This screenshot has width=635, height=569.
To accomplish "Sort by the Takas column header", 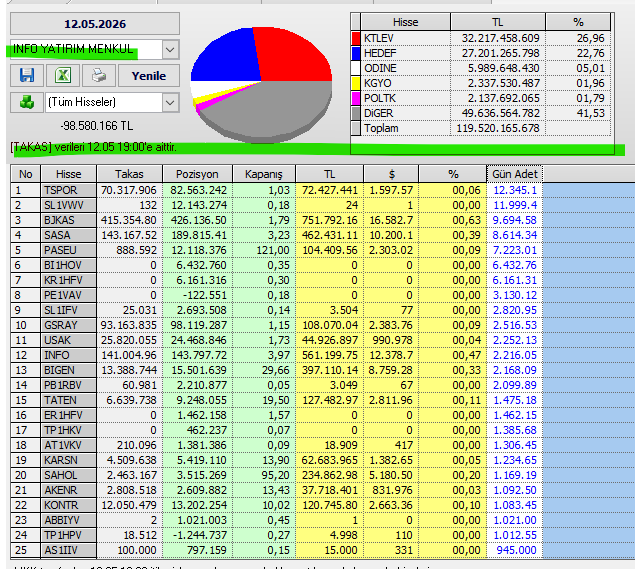I will [x=129, y=174].
